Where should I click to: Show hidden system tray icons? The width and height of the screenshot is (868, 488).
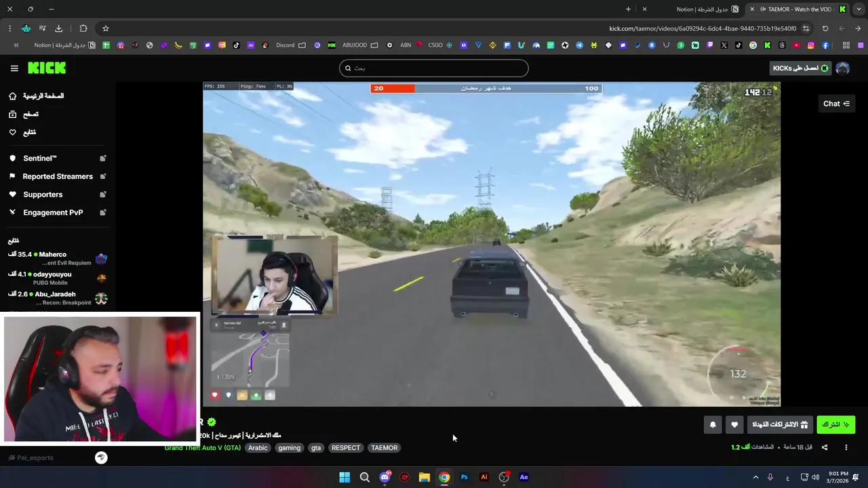pos(755,477)
